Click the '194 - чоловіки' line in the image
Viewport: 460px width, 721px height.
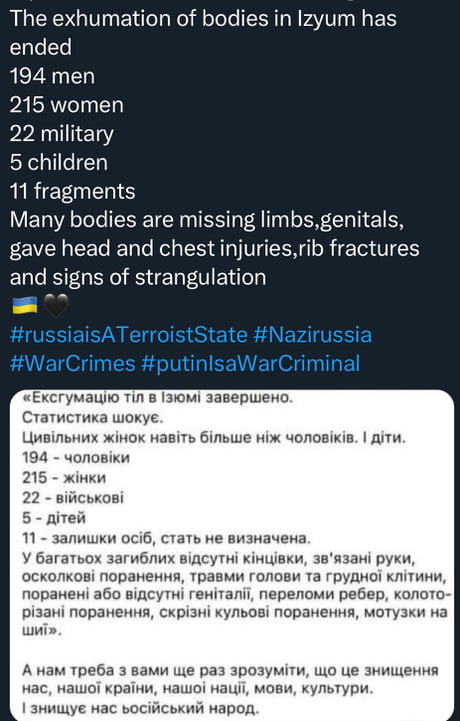point(76,458)
